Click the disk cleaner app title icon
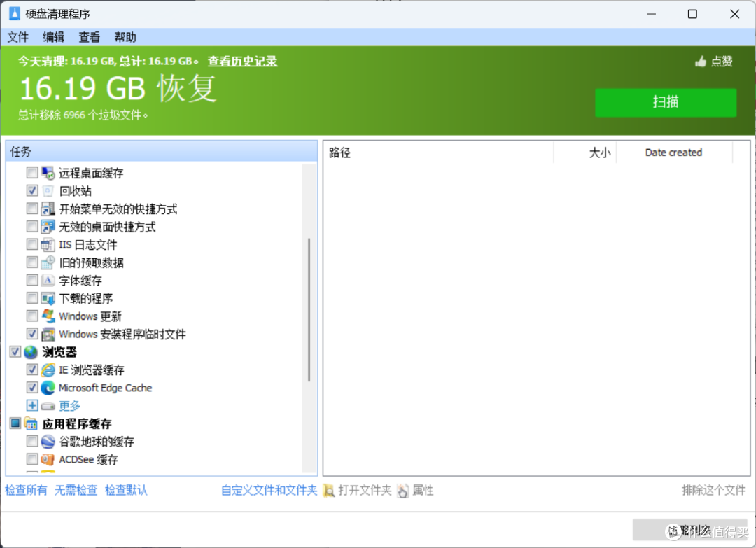The image size is (756, 548). pos(15,13)
